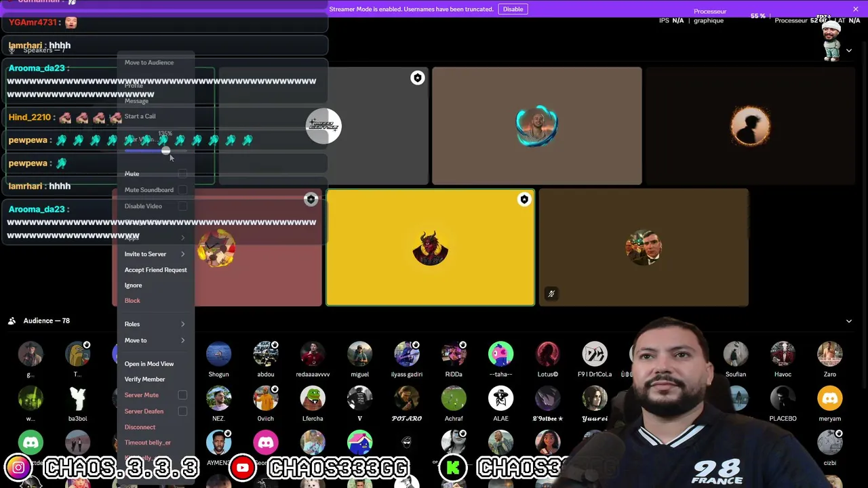Open Shogun's avatar in the audience
Screen dimensions: 868x488
[x=218, y=354]
